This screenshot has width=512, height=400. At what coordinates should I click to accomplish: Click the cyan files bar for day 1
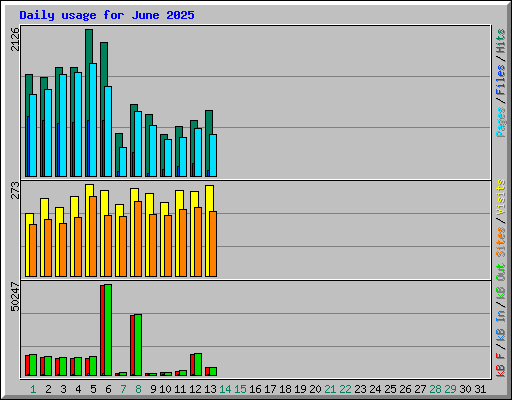pos(33,135)
